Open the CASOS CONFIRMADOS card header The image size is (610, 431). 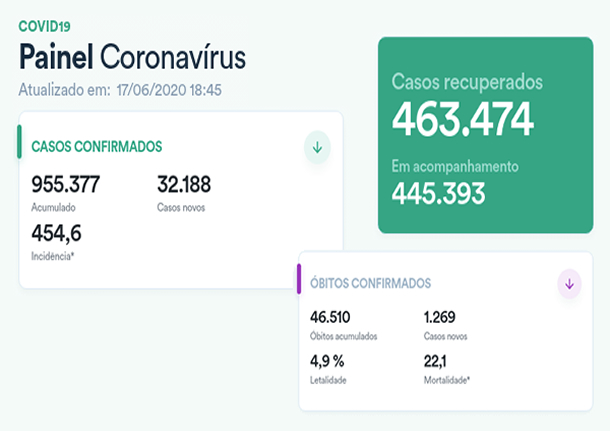pos(97,147)
